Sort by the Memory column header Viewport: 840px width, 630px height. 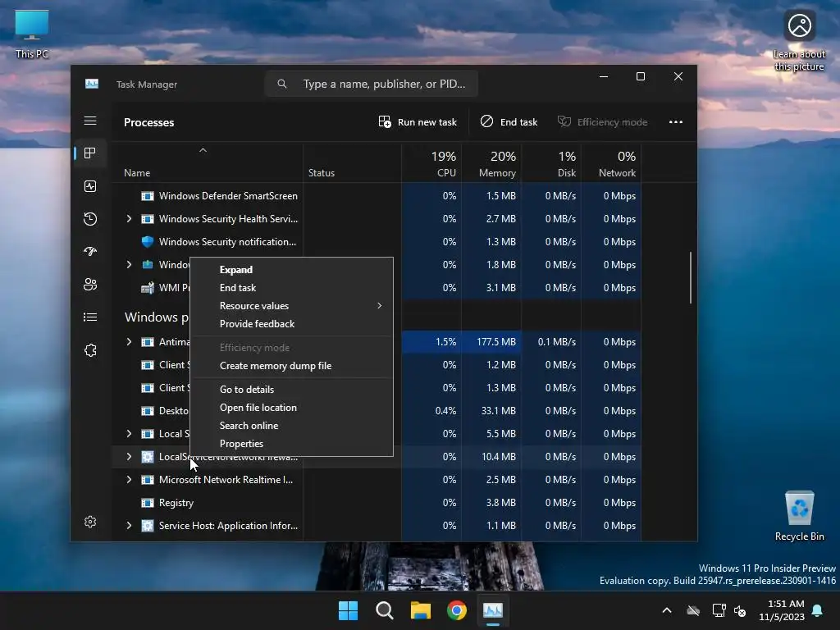pyautogui.click(x=491, y=163)
